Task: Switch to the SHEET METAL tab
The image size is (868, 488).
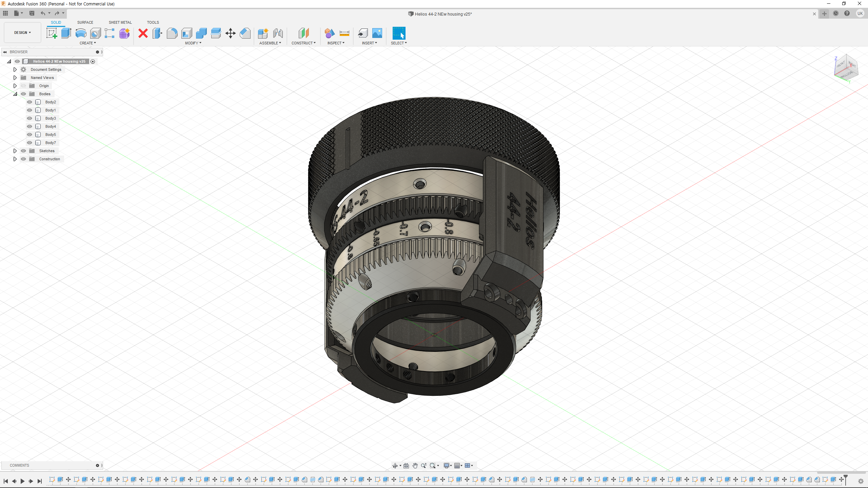Action: pos(120,22)
